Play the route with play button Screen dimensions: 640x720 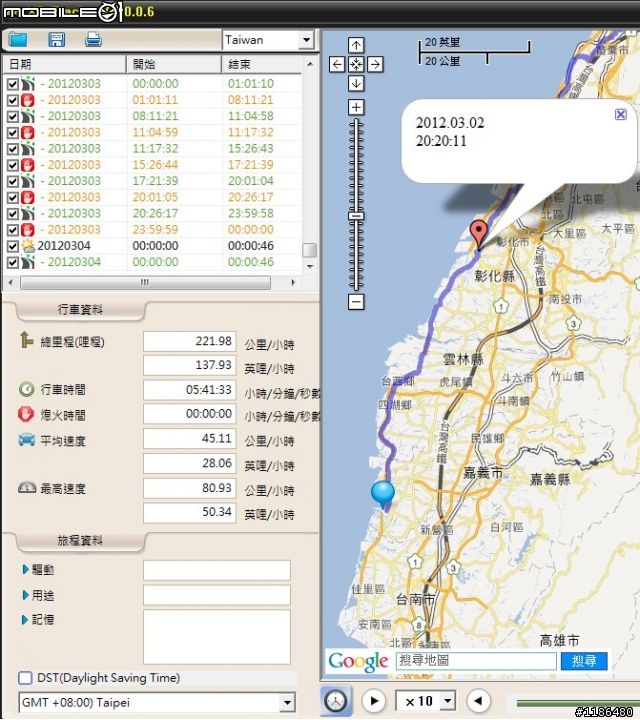click(x=374, y=701)
